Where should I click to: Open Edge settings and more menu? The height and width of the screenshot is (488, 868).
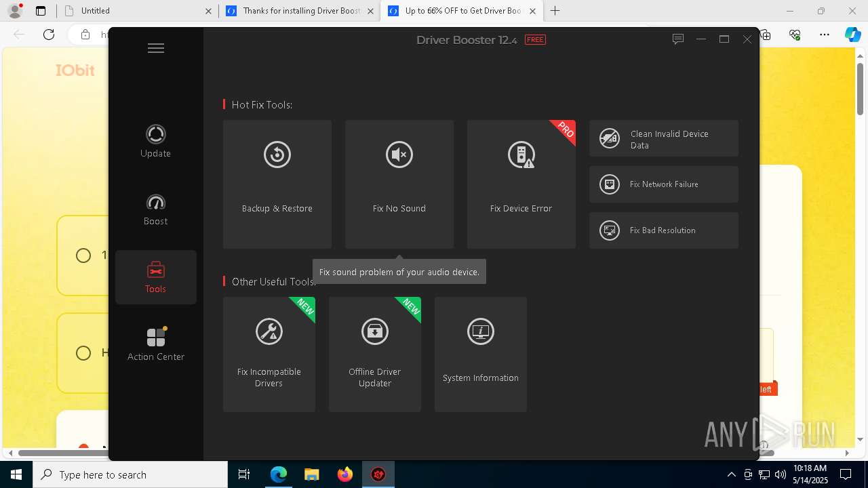[825, 35]
